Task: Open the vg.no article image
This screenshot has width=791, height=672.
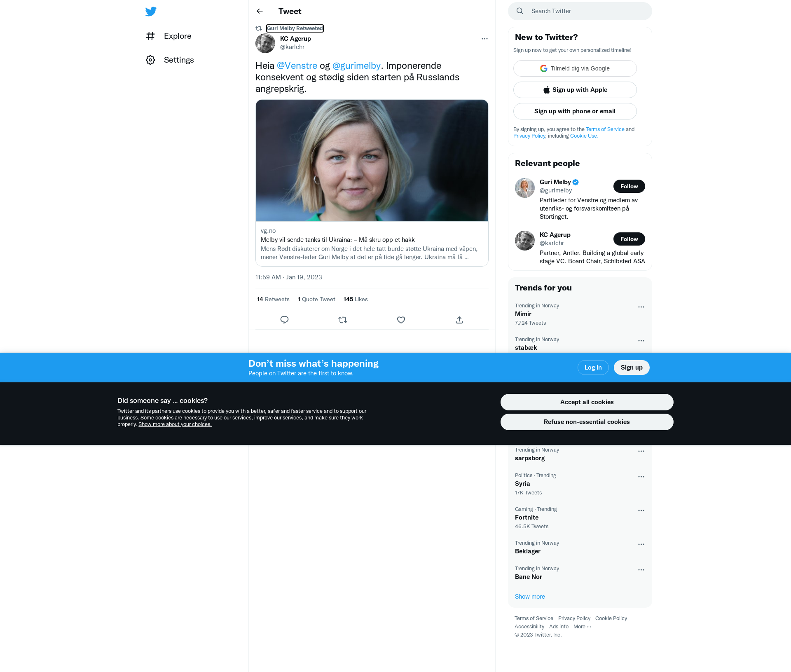Action: [372, 160]
